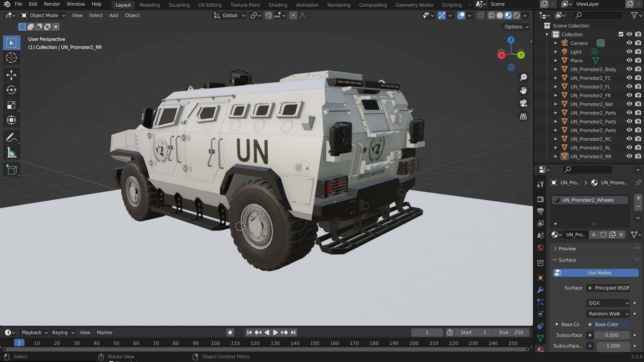Hide the Plane object in viewport
Image resolution: width=644 pixels, height=362 pixels.
tap(629, 60)
